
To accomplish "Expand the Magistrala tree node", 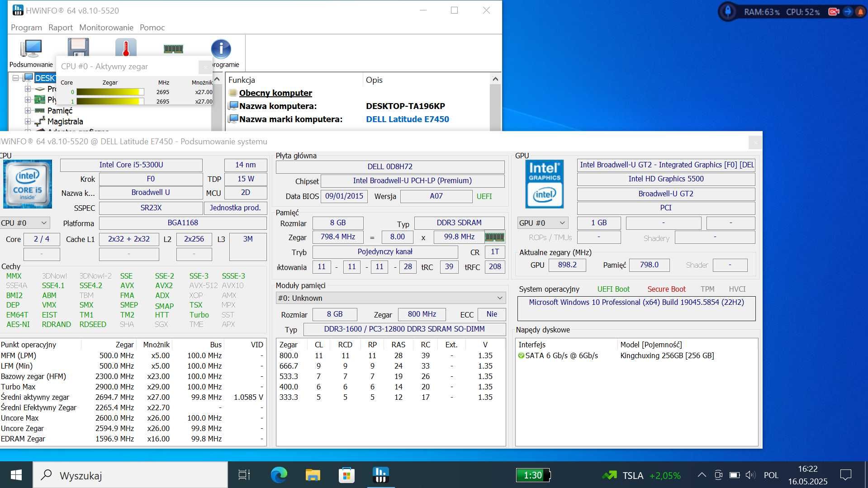I will (28, 121).
